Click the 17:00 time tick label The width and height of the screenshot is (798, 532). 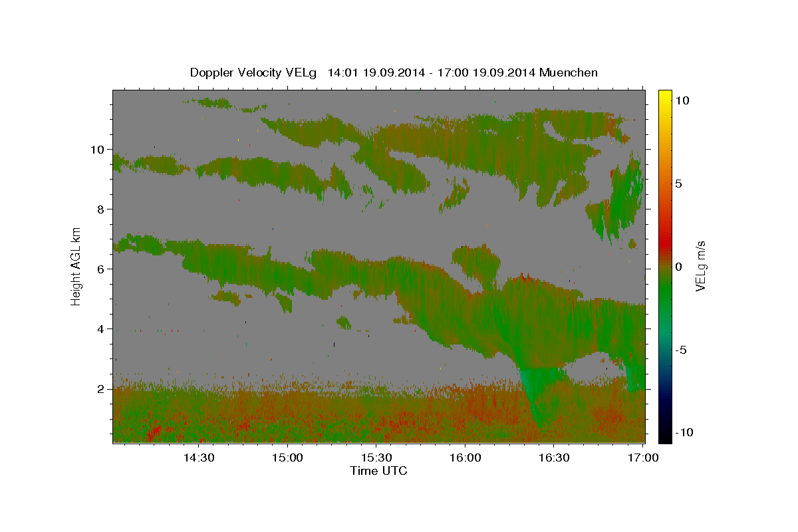(643, 458)
